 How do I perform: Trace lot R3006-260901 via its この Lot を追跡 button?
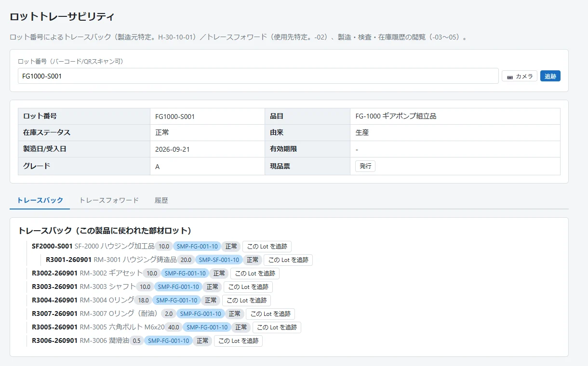238,341
